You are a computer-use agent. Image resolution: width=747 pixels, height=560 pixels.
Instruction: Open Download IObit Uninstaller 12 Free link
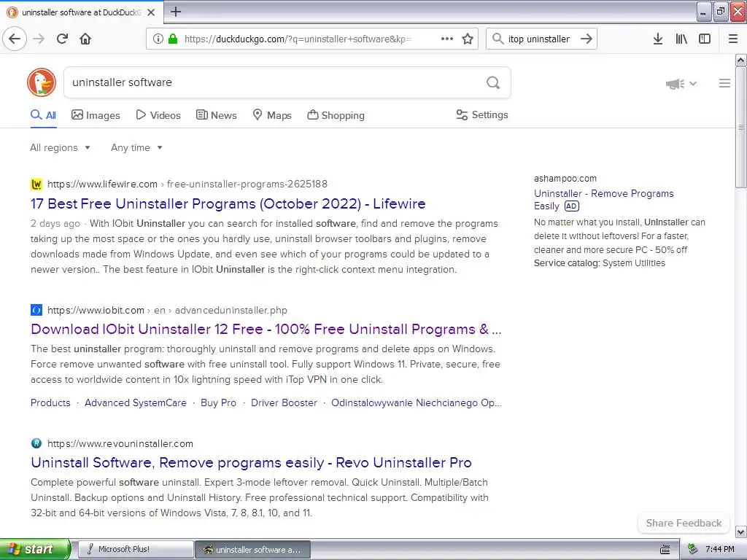tap(266, 329)
